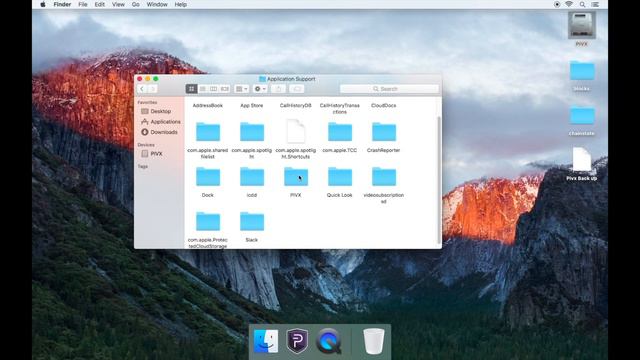Select the CallHistoryDB item label
This screenshot has width=640, height=360.
(x=296, y=106)
